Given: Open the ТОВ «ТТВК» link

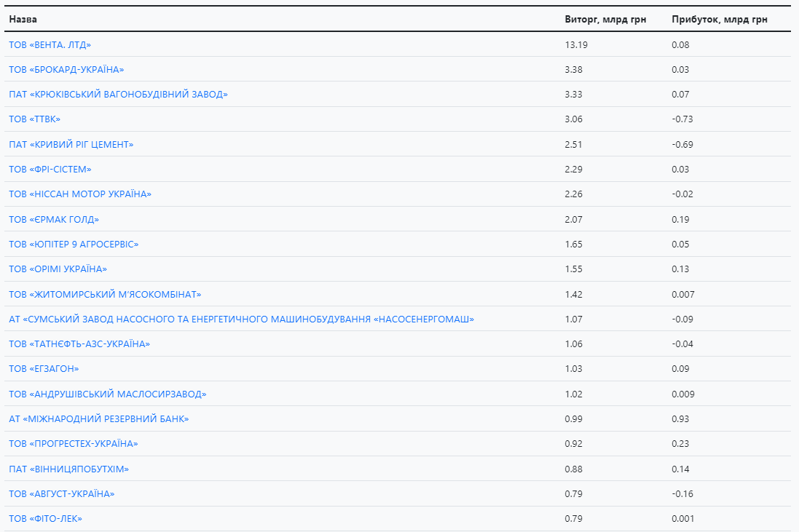Looking at the screenshot, I should pyautogui.click(x=35, y=119).
